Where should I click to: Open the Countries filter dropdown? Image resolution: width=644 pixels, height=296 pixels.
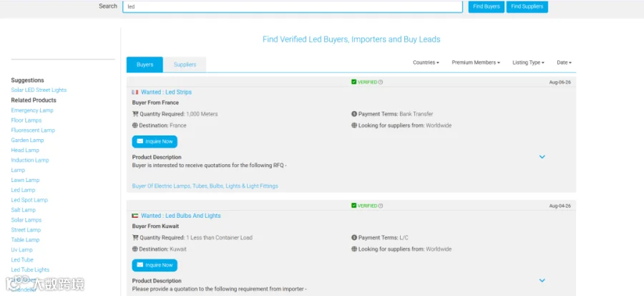pyautogui.click(x=426, y=62)
